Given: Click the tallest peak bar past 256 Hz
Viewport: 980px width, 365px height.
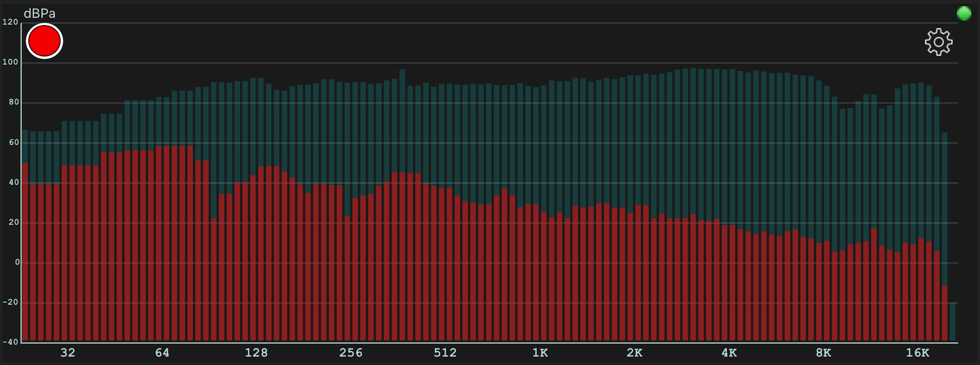Looking at the screenshot, I should [x=402, y=114].
